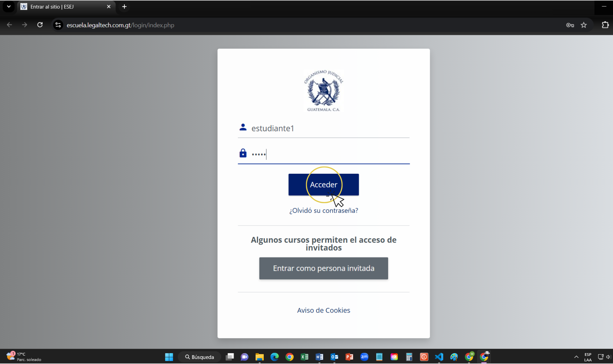Screen dimensions: 613x364
Task: Open the tab search chevron dropdown
Action: coord(8,6)
